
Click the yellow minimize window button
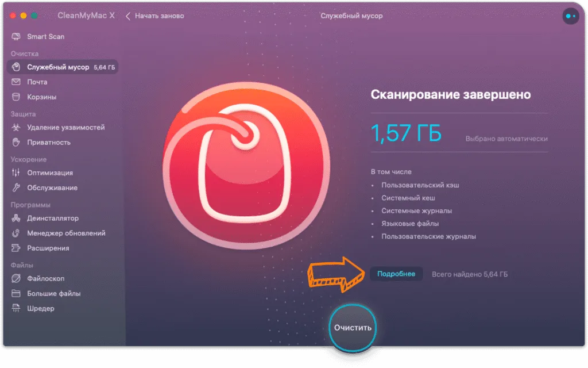(x=23, y=16)
